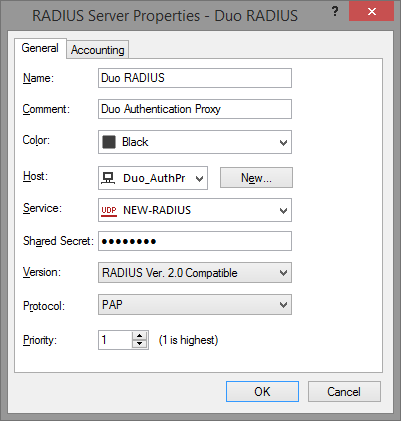Expand the Service dropdown arrow
This screenshot has width=401, height=421.
283,211
